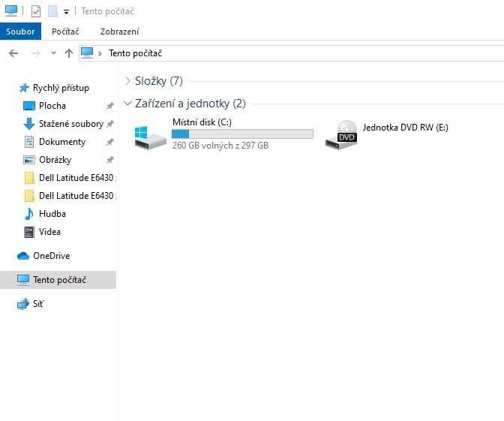Open Hudba in the sidebar
The width and height of the screenshot is (504, 421).
point(52,214)
